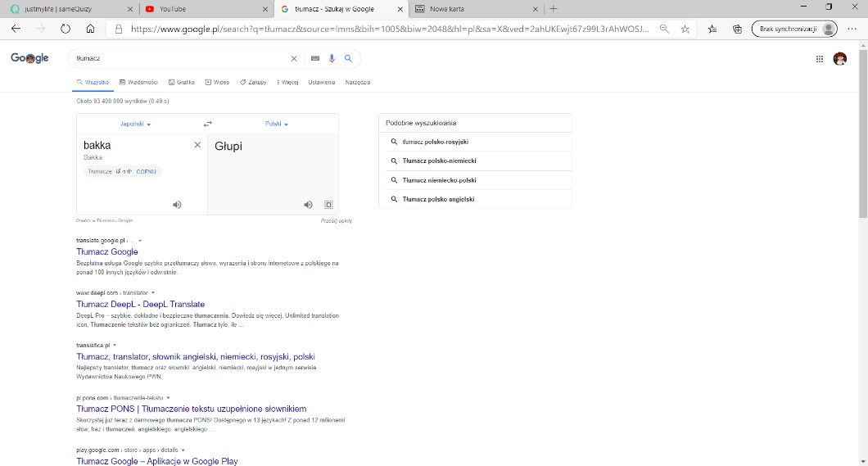This screenshot has width=868, height=466.
Task: Play audio for the source text bakka
Action: tap(177, 205)
